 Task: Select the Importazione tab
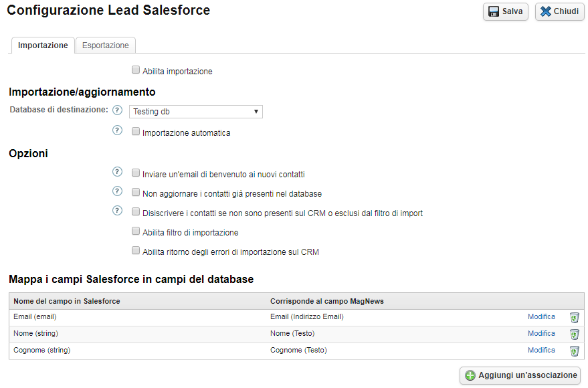tap(43, 45)
